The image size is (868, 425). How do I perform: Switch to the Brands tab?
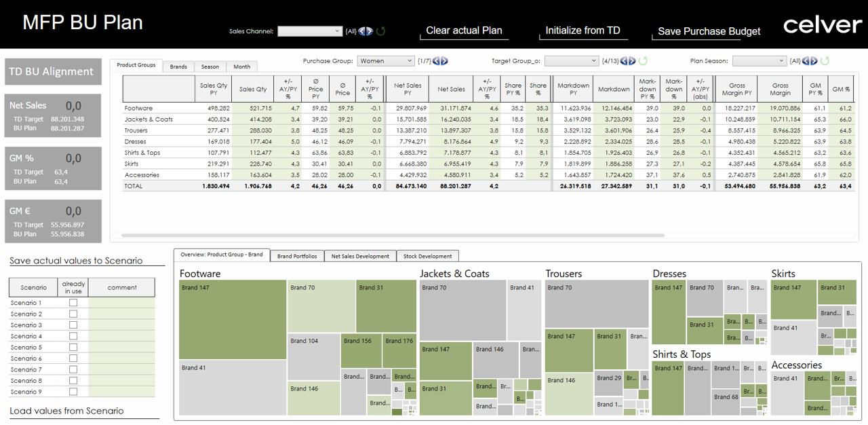point(178,67)
